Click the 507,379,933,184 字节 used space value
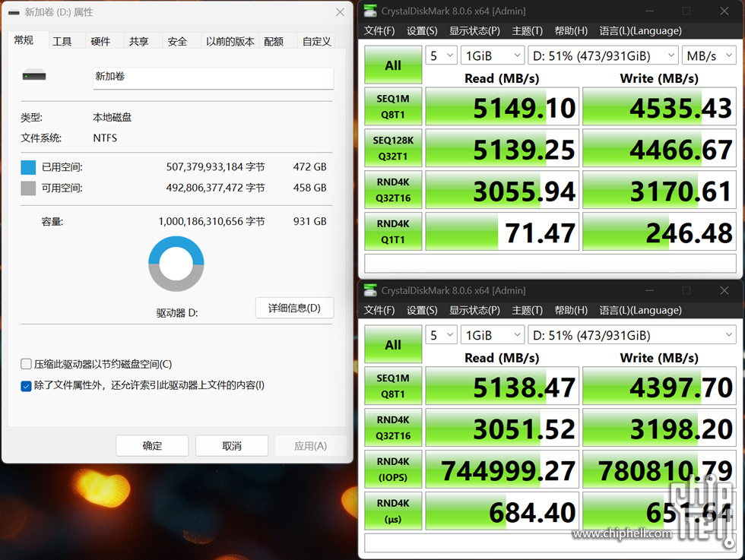The width and height of the screenshot is (745, 560). point(216,167)
